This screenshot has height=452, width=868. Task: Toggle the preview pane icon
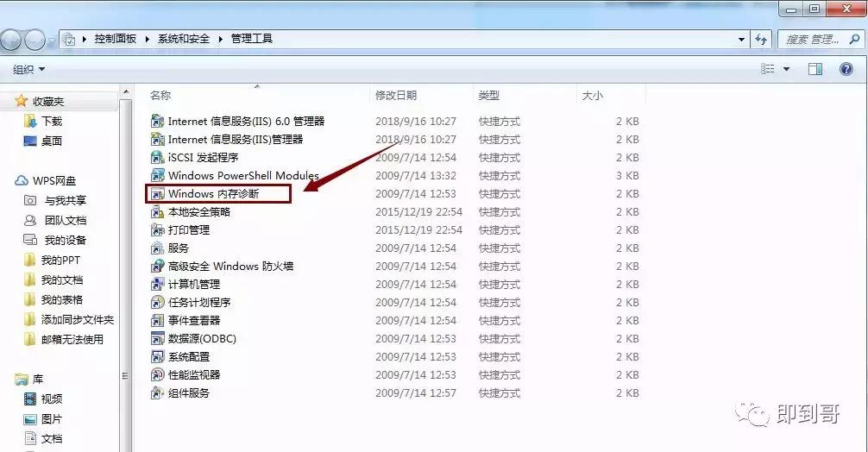coord(815,69)
